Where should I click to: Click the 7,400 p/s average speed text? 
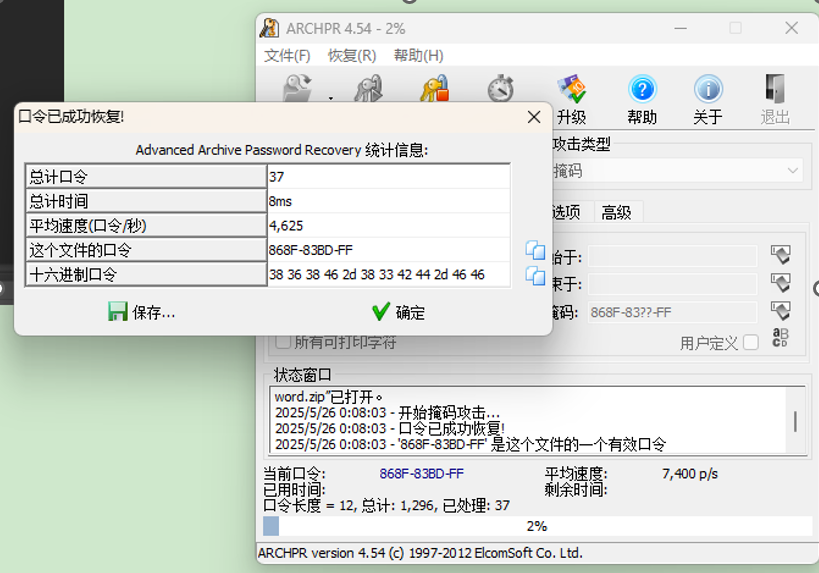point(689,474)
